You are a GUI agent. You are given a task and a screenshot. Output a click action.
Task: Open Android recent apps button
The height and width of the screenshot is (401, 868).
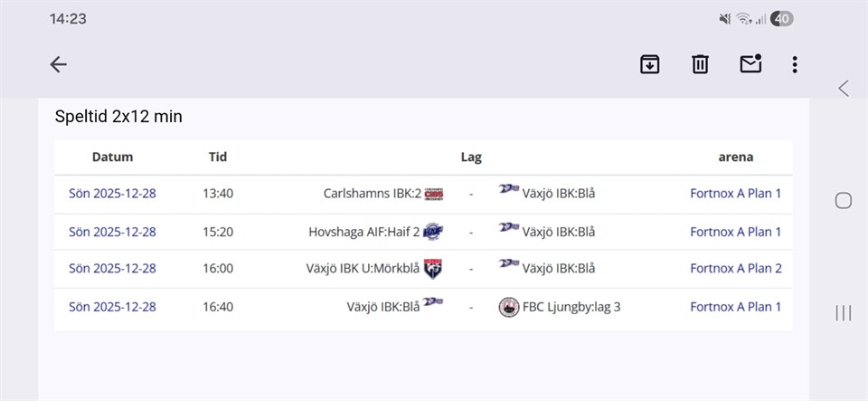pos(844,313)
